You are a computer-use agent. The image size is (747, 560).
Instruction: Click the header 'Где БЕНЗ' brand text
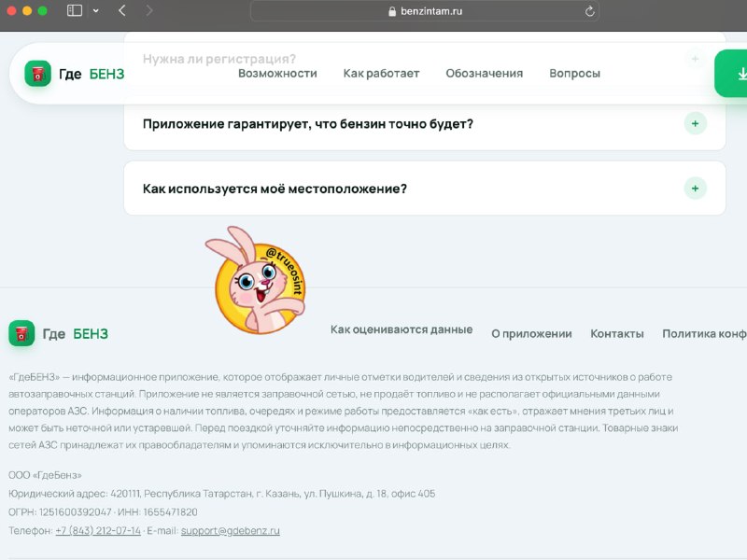tap(92, 74)
